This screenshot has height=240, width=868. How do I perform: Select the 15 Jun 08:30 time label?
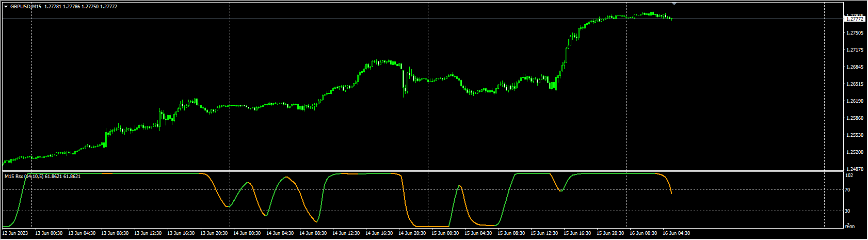pyautogui.click(x=511, y=233)
